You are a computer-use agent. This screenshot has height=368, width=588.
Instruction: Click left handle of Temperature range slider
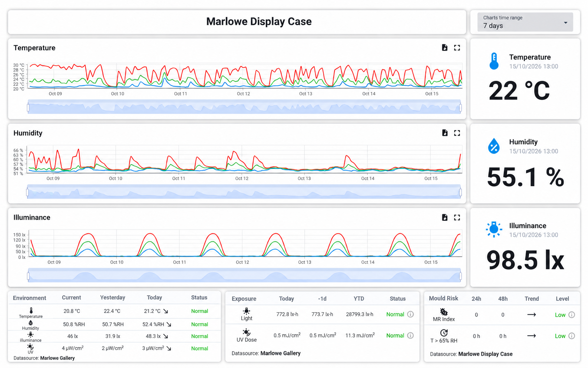28,108
